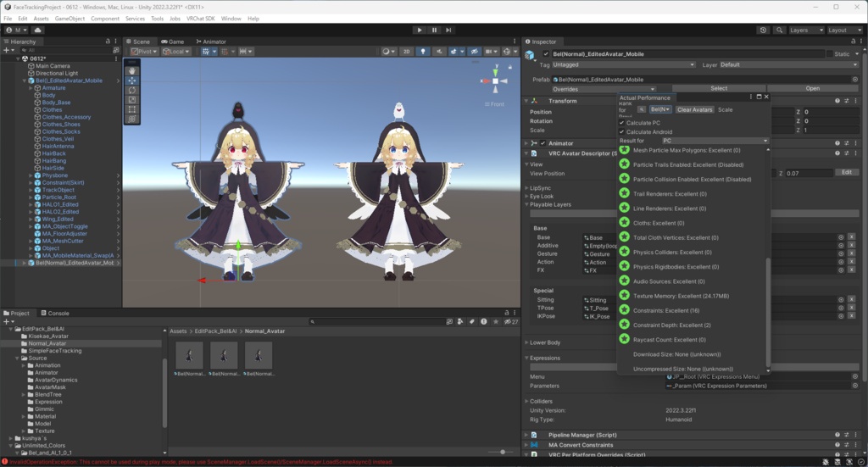Select Clothes_Veil in Hierarchy
The width and height of the screenshot is (868, 467).
[58, 139]
